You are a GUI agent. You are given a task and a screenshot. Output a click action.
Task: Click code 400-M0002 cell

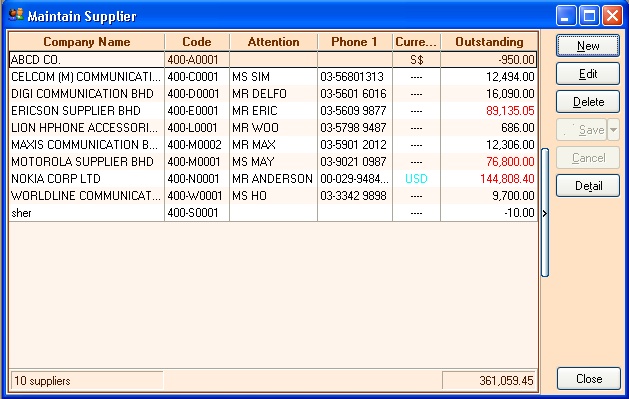[197, 144]
